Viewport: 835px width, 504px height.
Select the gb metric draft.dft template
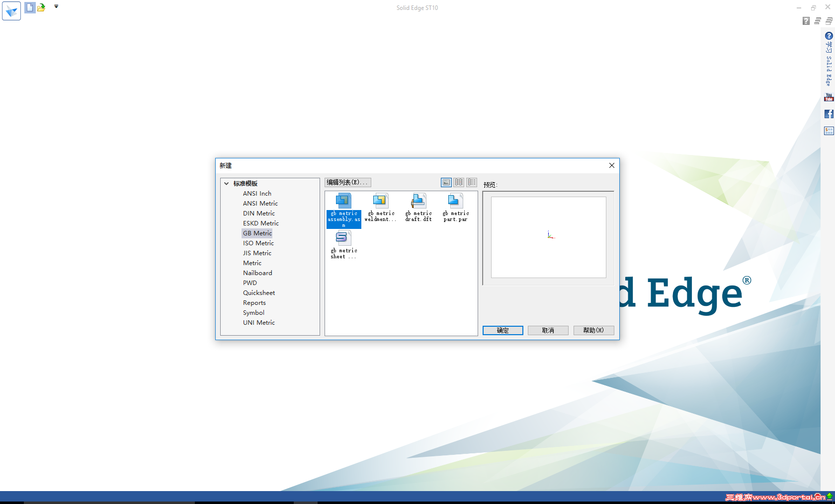tap(418, 208)
